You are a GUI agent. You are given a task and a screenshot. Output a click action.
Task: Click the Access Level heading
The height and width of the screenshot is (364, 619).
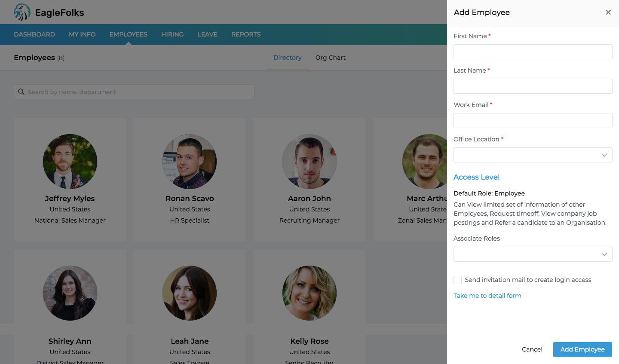pos(476,177)
